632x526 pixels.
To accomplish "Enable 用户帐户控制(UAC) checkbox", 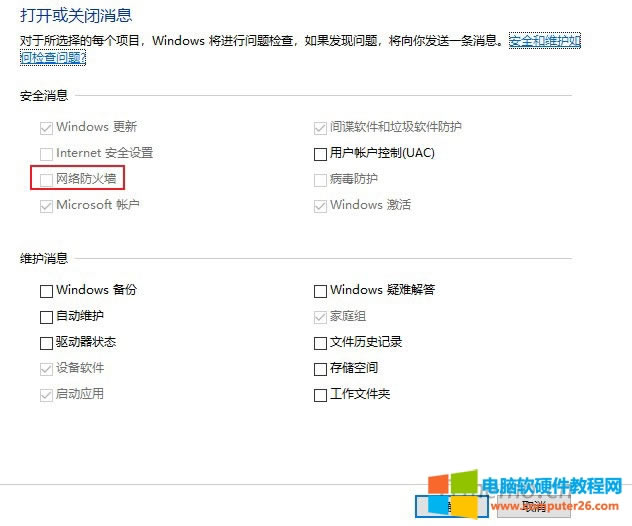I will 320,154.
